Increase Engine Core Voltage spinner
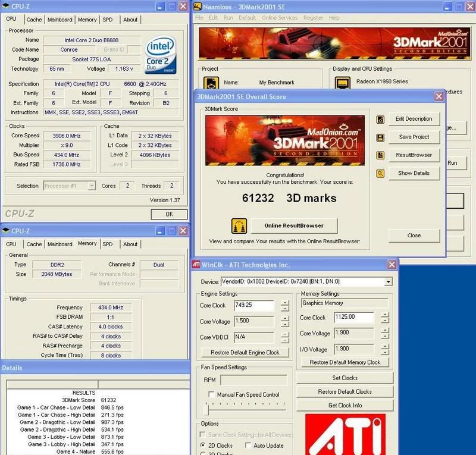 click(285, 318)
